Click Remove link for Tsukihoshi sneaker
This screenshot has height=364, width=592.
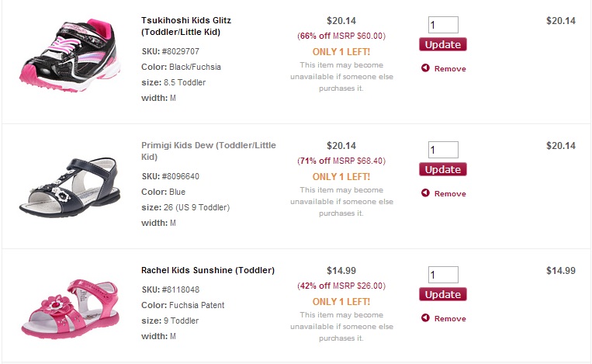pos(450,69)
